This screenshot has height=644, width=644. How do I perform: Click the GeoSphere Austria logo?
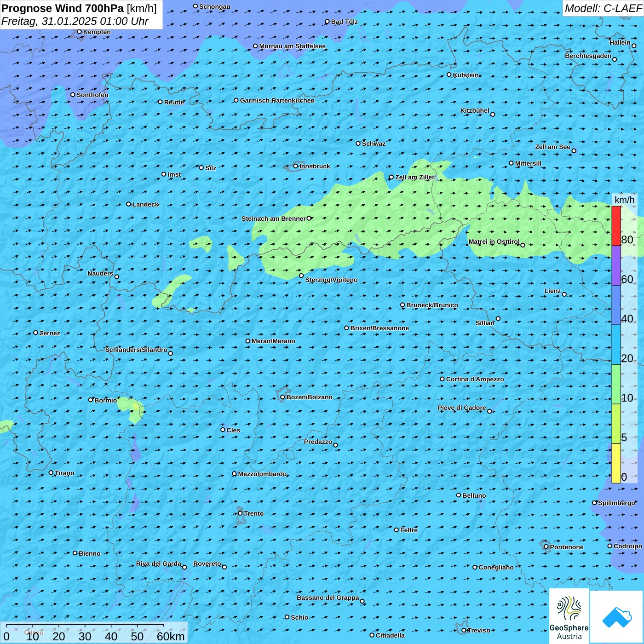pos(569,616)
